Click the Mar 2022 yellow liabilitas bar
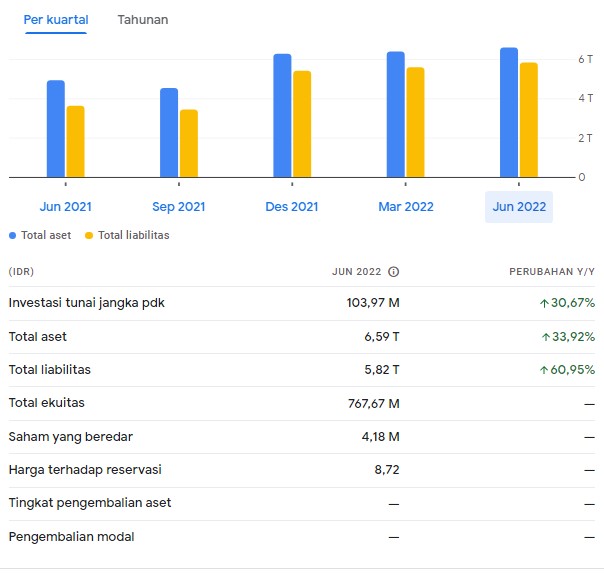The width and height of the screenshot is (604, 580). [415, 122]
